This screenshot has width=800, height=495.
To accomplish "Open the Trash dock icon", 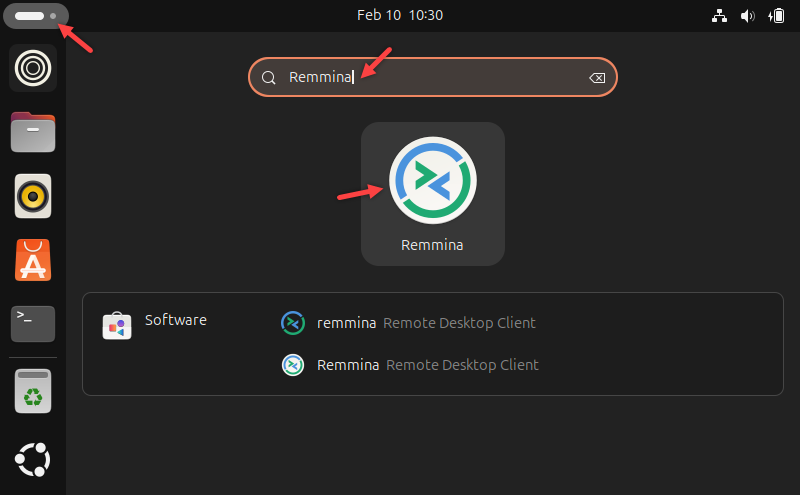I will [33, 391].
